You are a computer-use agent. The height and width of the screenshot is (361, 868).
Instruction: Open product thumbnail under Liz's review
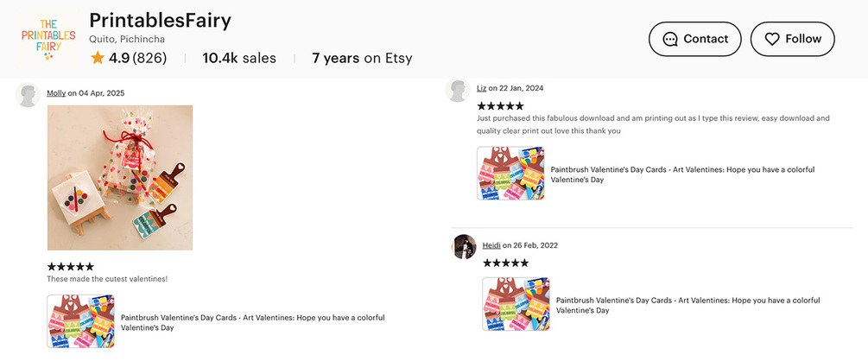510,174
